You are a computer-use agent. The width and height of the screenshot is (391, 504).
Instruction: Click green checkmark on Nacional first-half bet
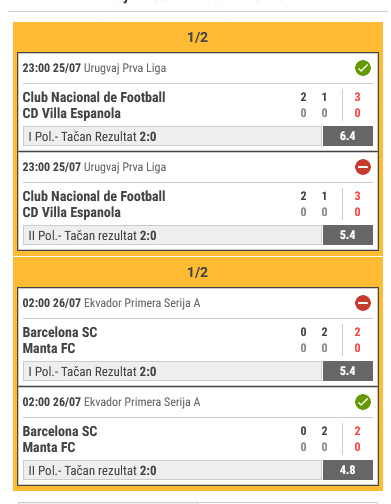[x=363, y=68]
